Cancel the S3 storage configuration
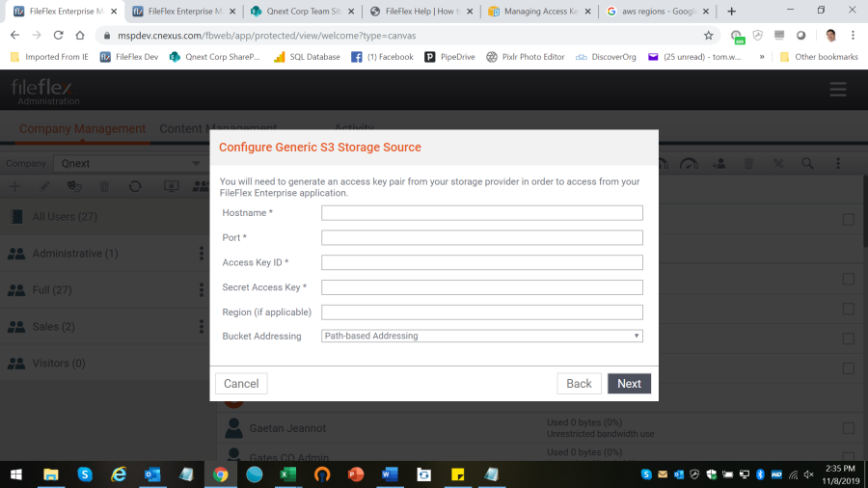Image resolution: width=868 pixels, height=488 pixels. point(241,384)
